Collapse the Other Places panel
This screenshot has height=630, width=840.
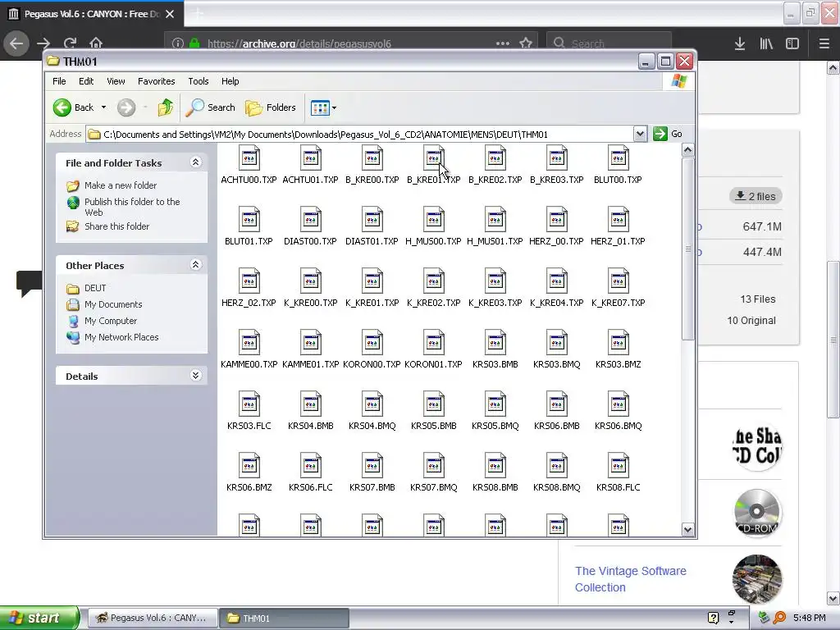click(195, 265)
